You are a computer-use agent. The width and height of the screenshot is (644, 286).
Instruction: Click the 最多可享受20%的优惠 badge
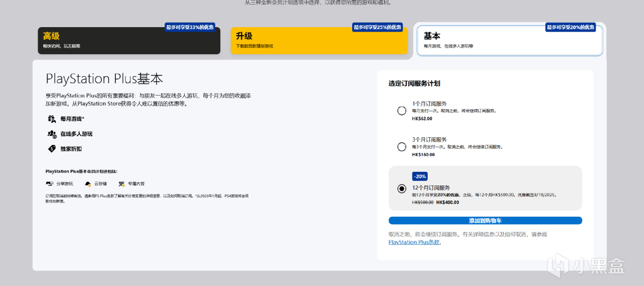571,27
